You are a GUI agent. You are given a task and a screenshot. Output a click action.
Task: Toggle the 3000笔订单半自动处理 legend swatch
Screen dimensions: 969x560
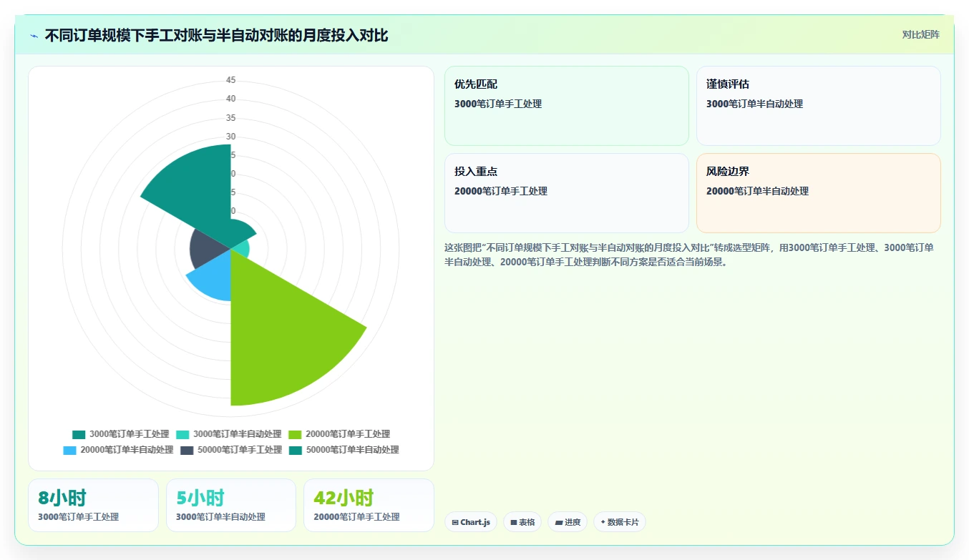(182, 434)
